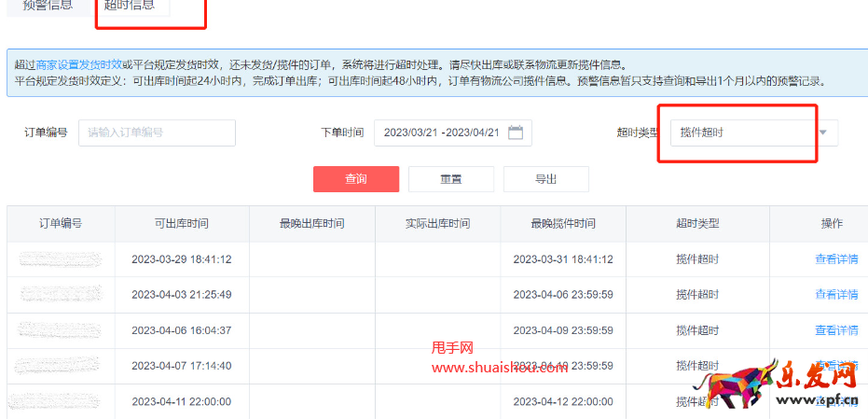The image size is (868, 419).
Task: Click the calendar icon in date field
Action: 516,133
